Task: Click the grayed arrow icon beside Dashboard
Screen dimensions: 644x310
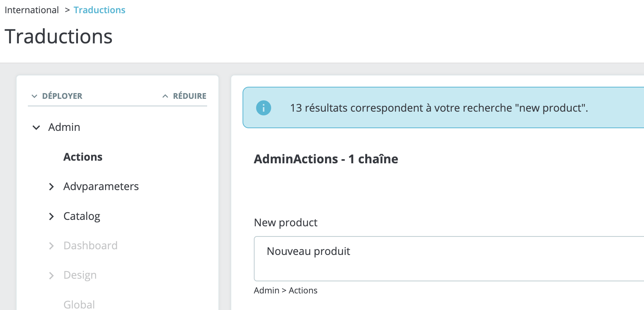Action: [52, 246]
